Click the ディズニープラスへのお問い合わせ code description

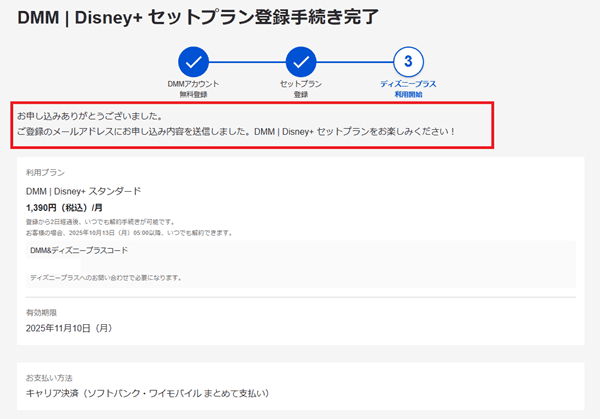click(x=112, y=276)
